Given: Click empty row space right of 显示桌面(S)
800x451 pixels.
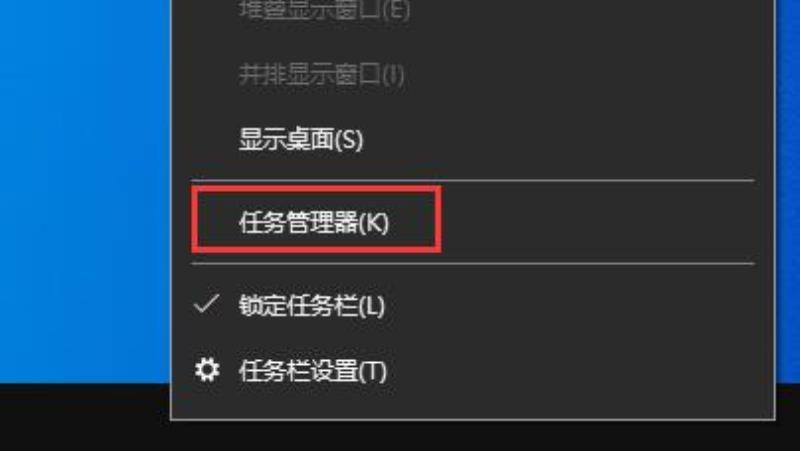Looking at the screenshot, I should tap(559, 139).
